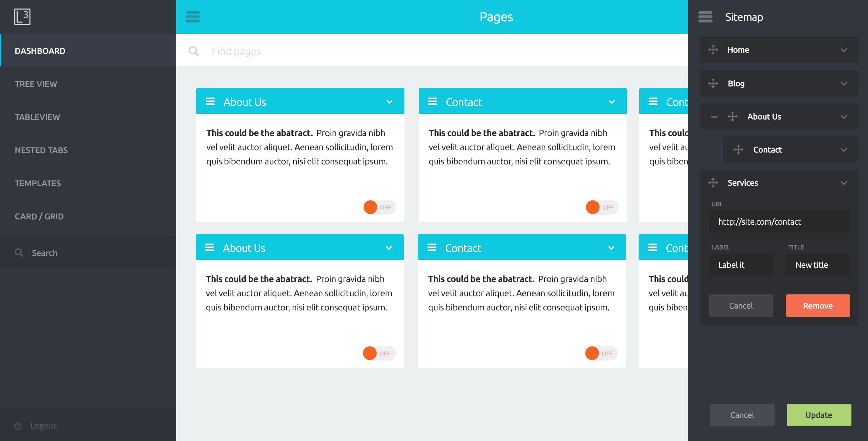Collapse the Services sitemap item chevron
868x441 pixels.
(x=844, y=183)
